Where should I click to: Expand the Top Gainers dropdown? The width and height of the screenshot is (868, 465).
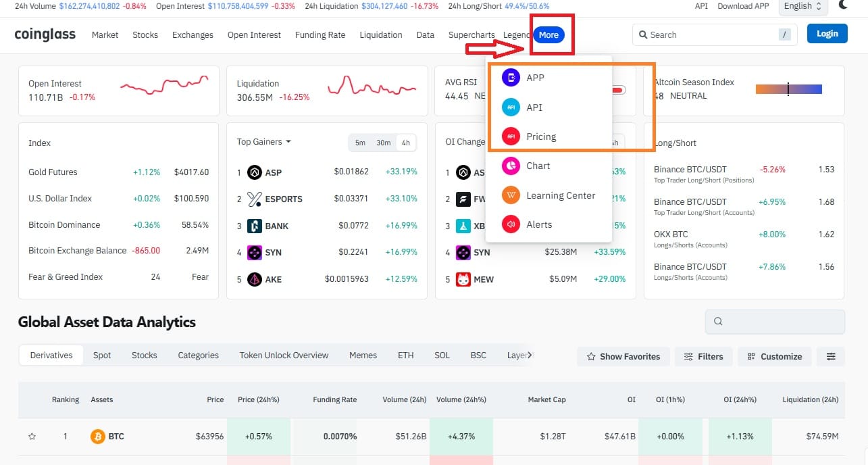(x=264, y=142)
